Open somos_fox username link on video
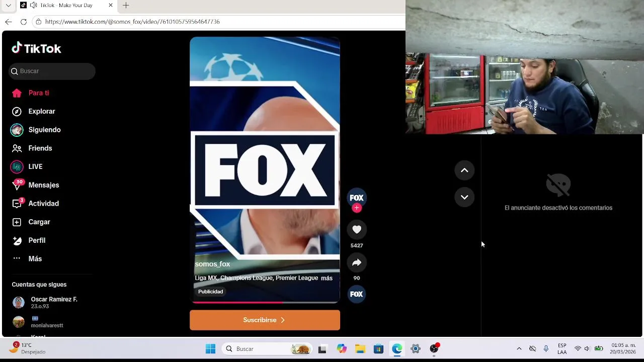Image resolution: width=644 pixels, height=362 pixels. click(212, 264)
